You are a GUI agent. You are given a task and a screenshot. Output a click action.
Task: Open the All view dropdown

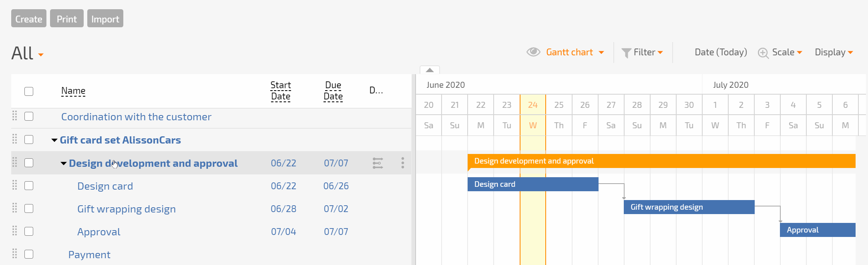(27, 53)
